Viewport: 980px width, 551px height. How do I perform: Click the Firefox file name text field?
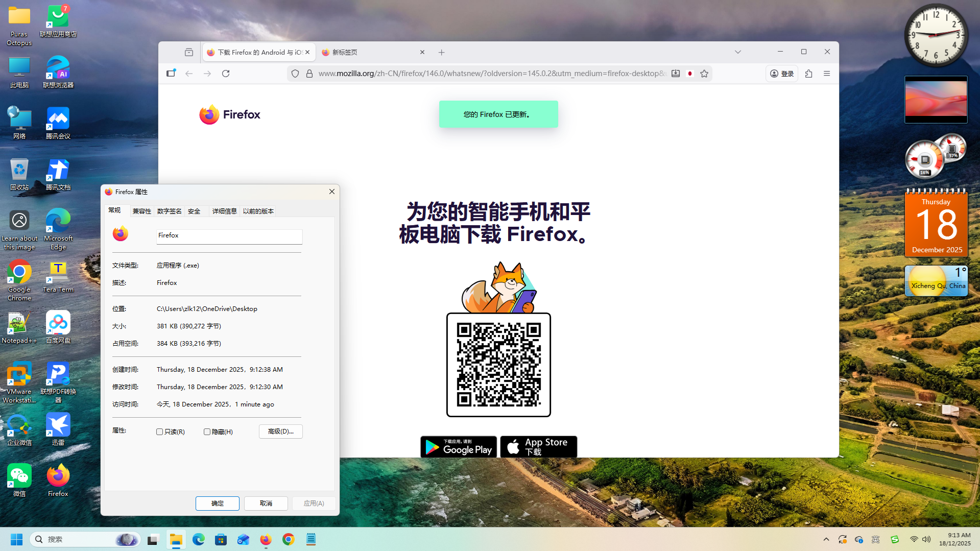point(229,236)
